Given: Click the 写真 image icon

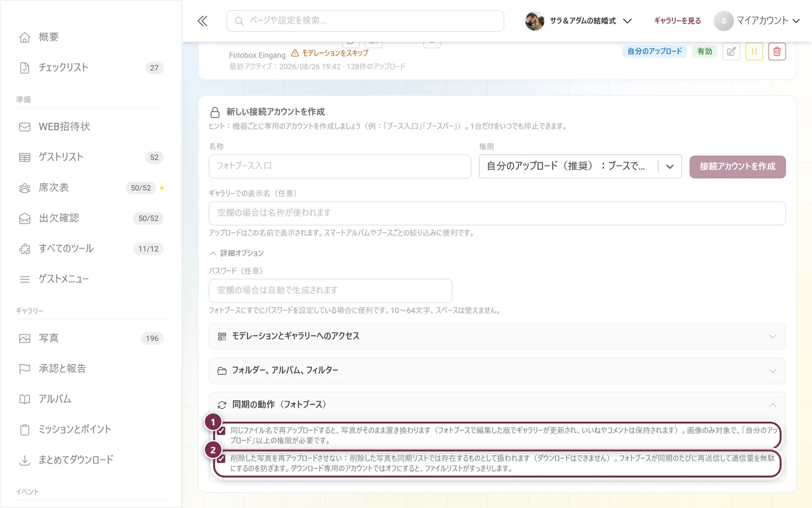Looking at the screenshot, I should (x=25, y=339).
